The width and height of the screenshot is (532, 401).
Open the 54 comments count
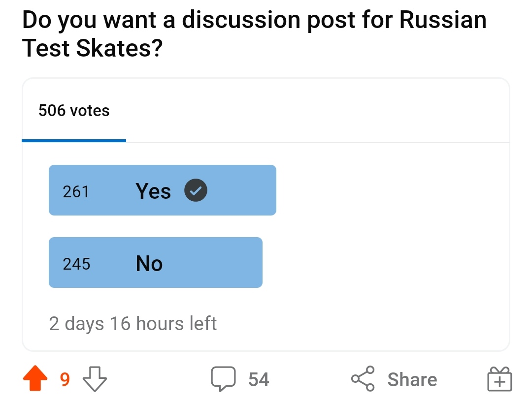tap(259, 380)
